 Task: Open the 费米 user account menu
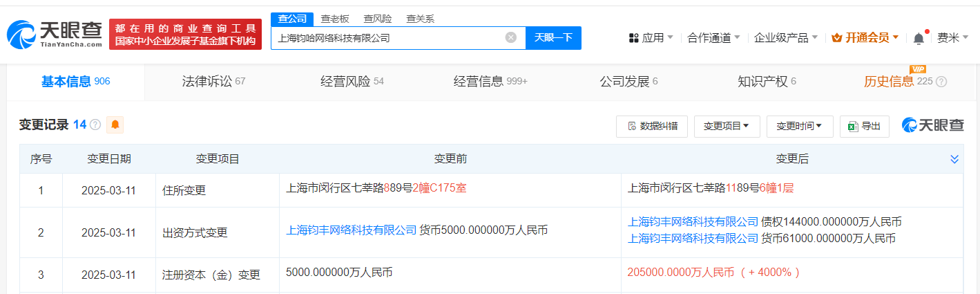tap(954, 38)
